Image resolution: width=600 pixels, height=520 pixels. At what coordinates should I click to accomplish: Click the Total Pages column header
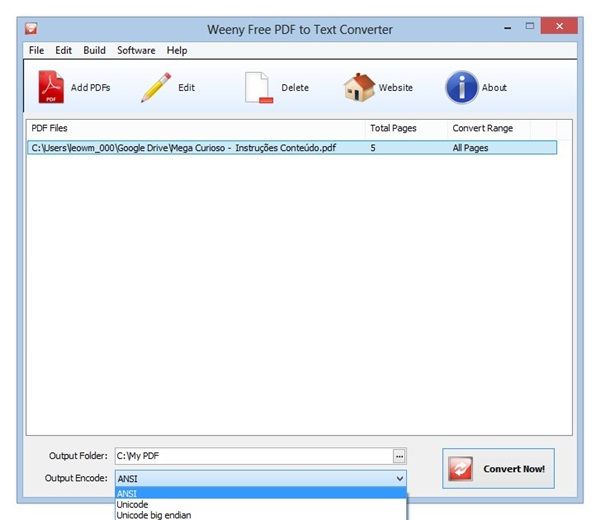(x=393, y=128)
